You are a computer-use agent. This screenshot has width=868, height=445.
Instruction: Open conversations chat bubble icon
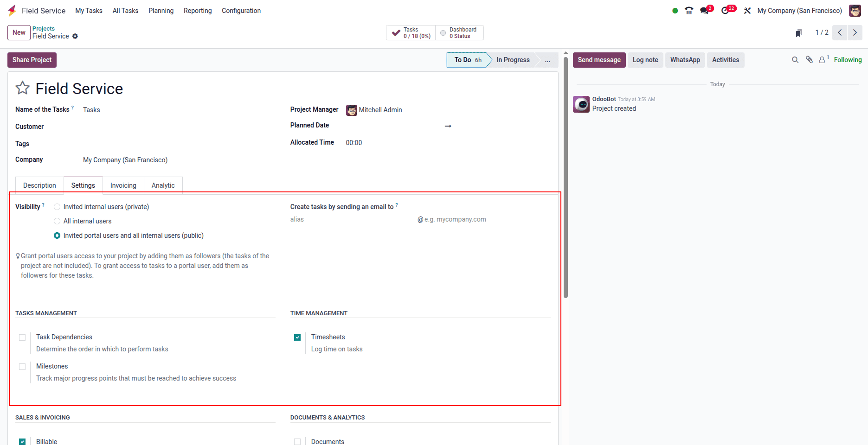tap(704, 11)
